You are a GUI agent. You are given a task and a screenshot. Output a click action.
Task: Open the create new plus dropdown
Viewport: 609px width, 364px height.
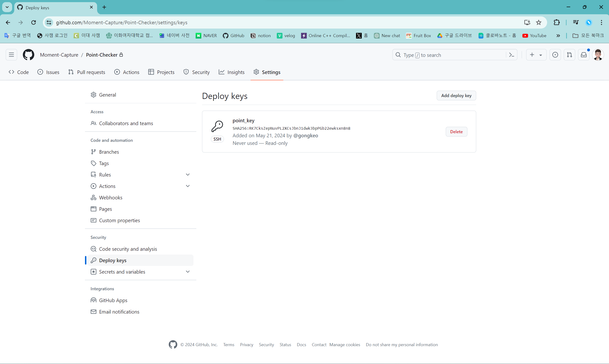(x=536, y=55)
